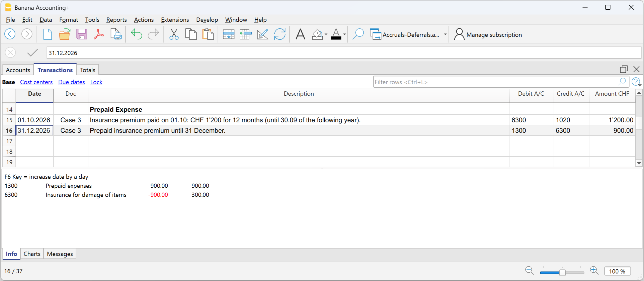Accept edit with the checkmark button
Viewport: 644px width, 281px height.
tap(32, 53)
